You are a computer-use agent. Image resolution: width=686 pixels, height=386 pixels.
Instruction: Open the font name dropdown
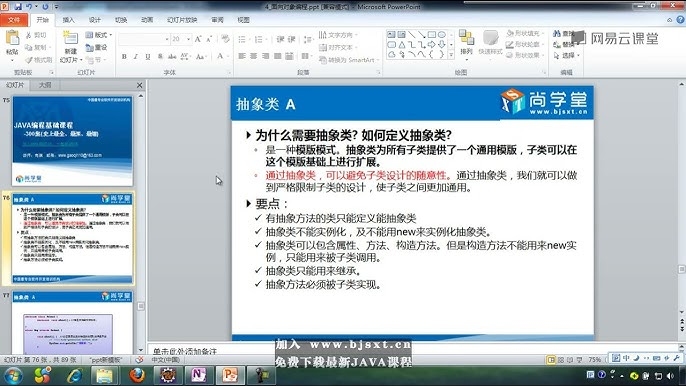(x=167, y=39)
